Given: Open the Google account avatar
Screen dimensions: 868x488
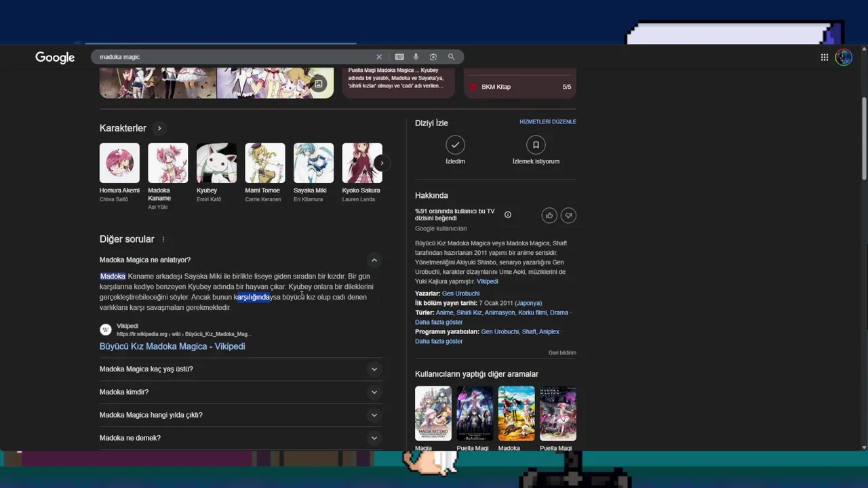Looking at the screenshot, I should click(844, 58).
